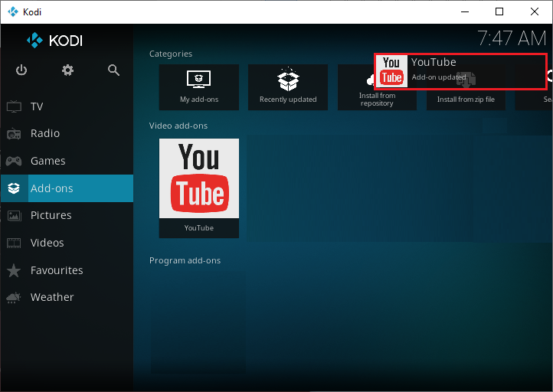Click the Radio icon in sidebar
The width and height of the screenshot is (553, 392).
pyautogui.click(x=14, y=133)
